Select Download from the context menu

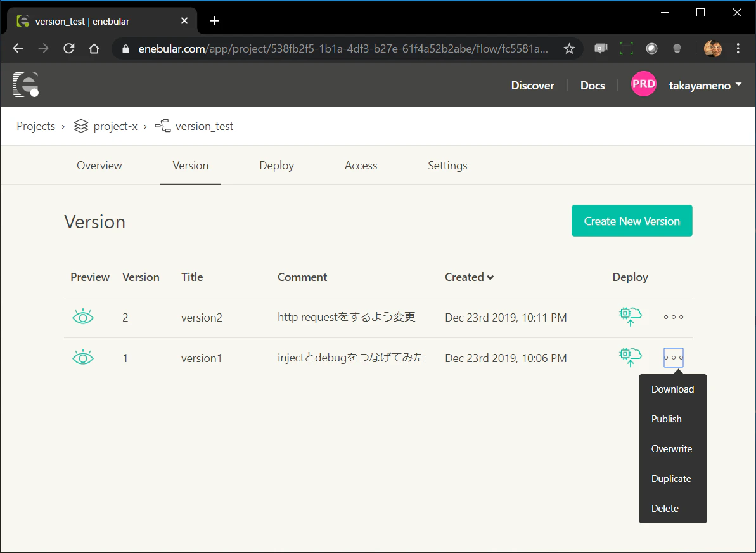672,389
